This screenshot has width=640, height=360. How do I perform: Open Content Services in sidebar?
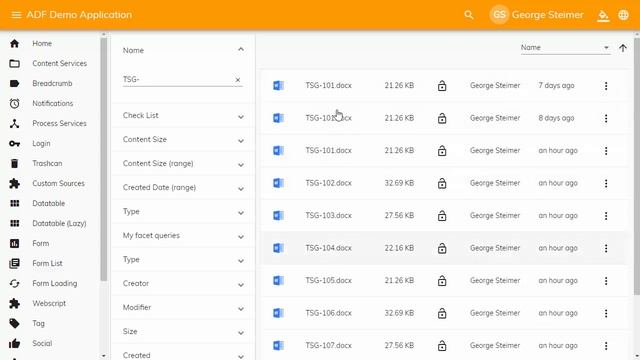(60, 63)
